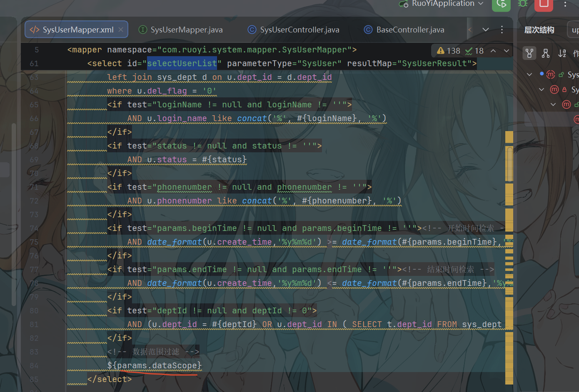Click the closing </select> tag

pyautogui.click(x=110, y=379)
